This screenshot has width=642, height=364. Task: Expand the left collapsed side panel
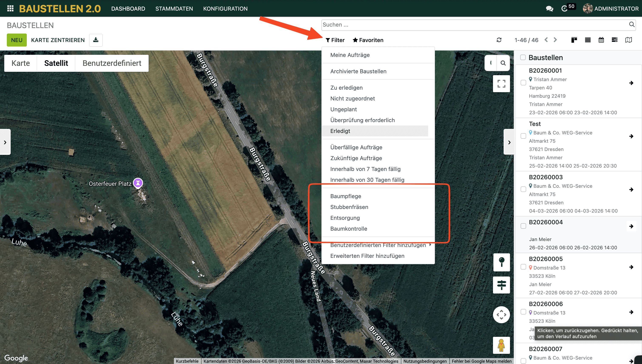point(5,142)
